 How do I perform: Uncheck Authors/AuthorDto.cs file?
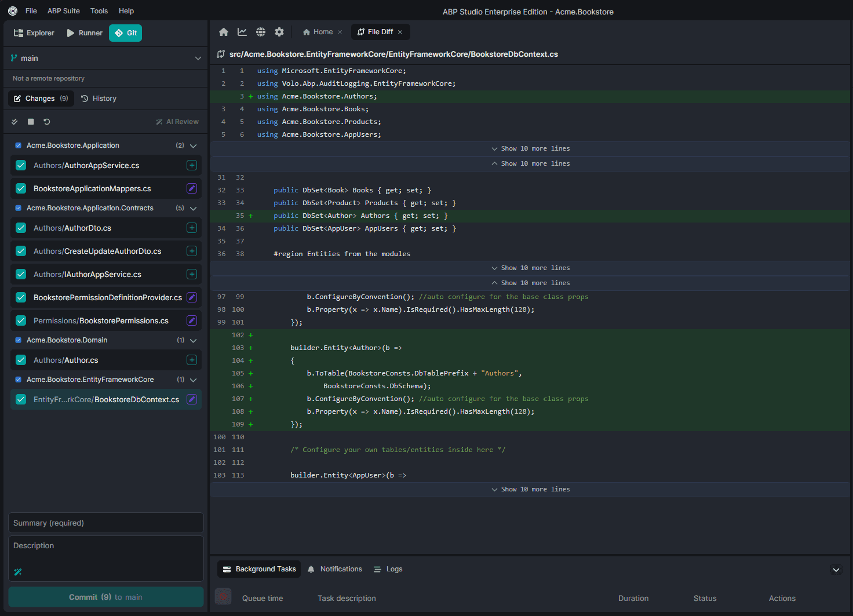pos(21,228)
